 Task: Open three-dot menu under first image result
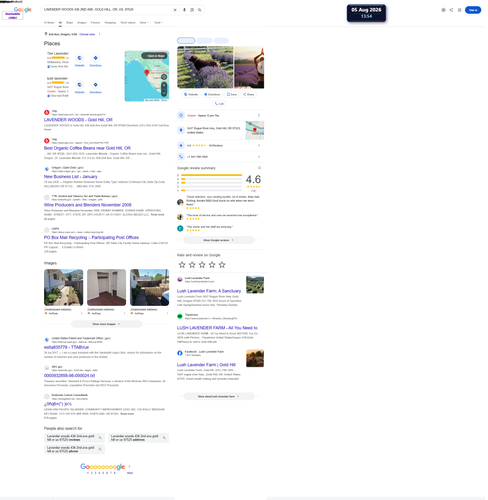[81, 313]
